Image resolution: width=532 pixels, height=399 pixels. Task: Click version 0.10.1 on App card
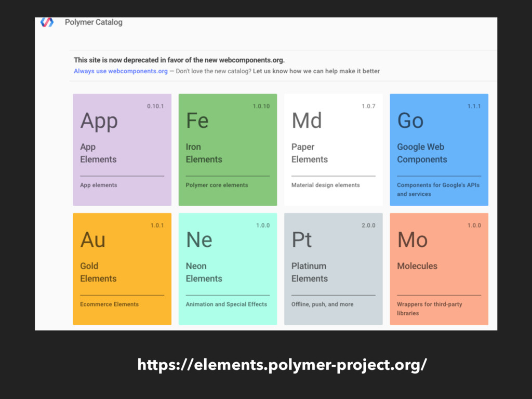coord(155,106)
